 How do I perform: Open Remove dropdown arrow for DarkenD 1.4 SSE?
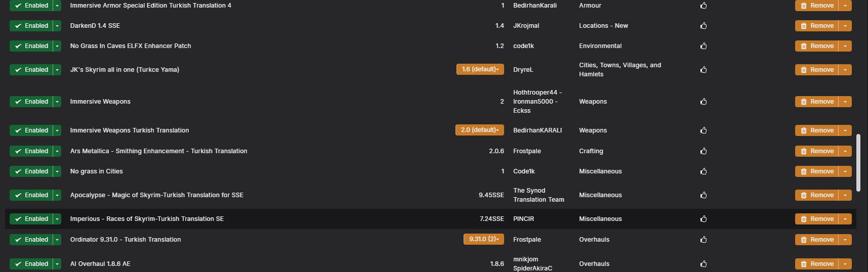(845, 26)
